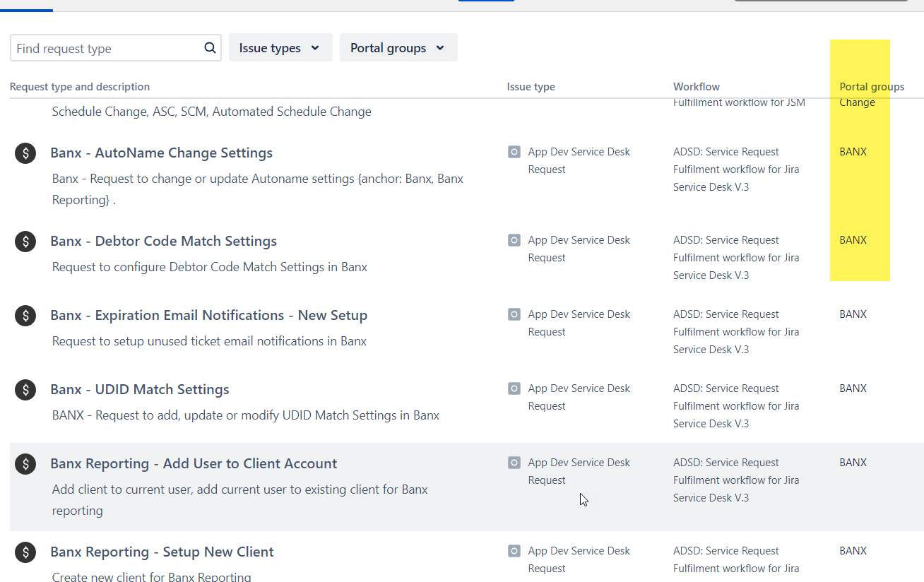Click the dollar icon for Banx - UDID Match Settings
Image resolution: width=924 pixels, height=582 pixels.
(x=25, y=389)
